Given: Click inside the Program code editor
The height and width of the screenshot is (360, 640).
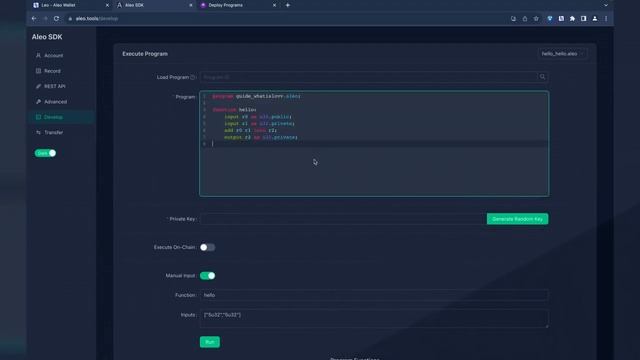Looking at the screenshot, I should coord(374,144).
